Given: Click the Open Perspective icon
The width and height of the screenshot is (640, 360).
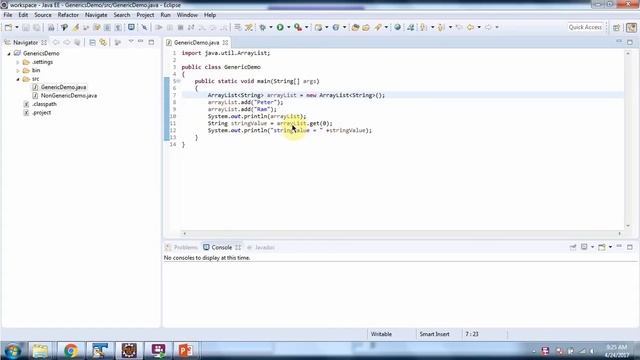Looking at the screenshot, I should [616, 27].
